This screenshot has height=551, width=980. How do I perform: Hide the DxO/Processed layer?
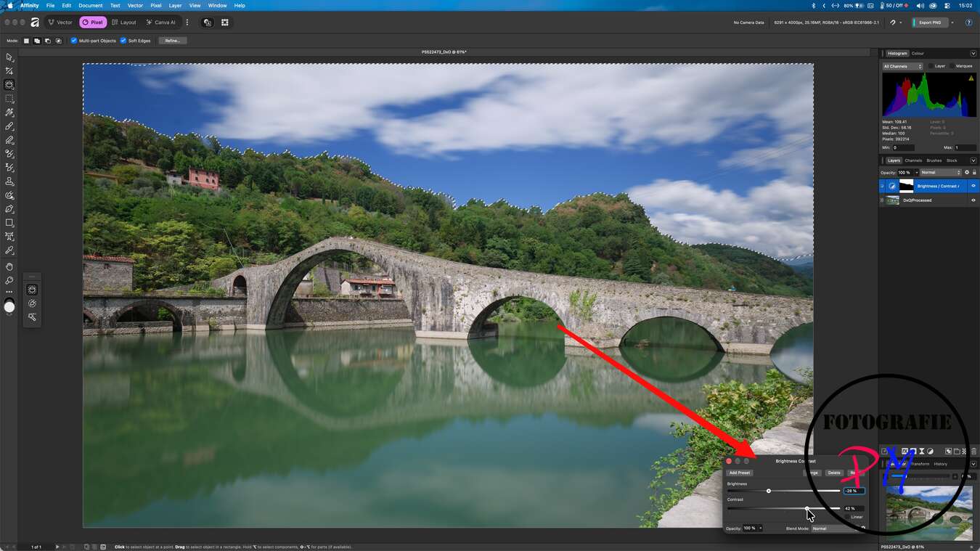(973, 200)
